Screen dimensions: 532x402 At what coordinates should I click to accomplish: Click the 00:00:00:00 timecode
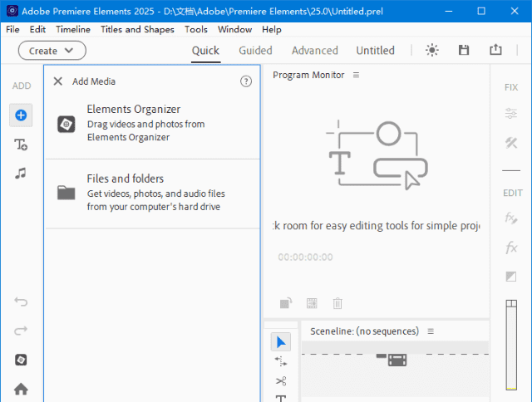(305, 257)
